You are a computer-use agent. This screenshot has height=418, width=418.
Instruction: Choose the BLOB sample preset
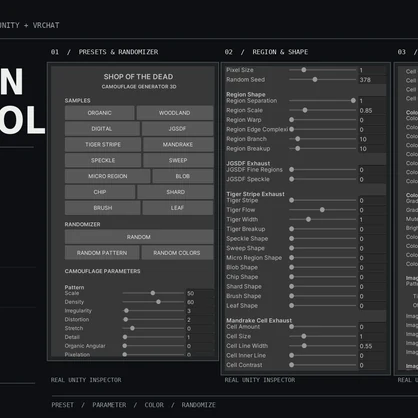pos(183,176)
